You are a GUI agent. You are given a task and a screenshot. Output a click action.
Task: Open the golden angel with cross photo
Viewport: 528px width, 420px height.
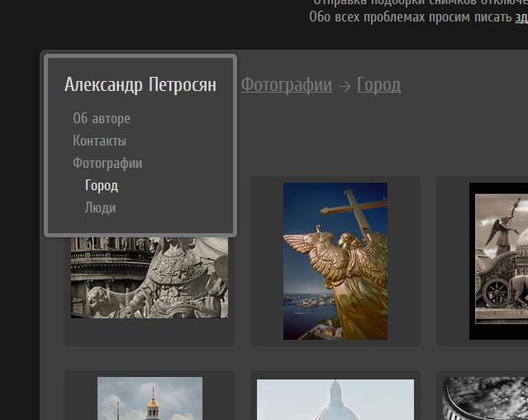click(x=335, y=261)
